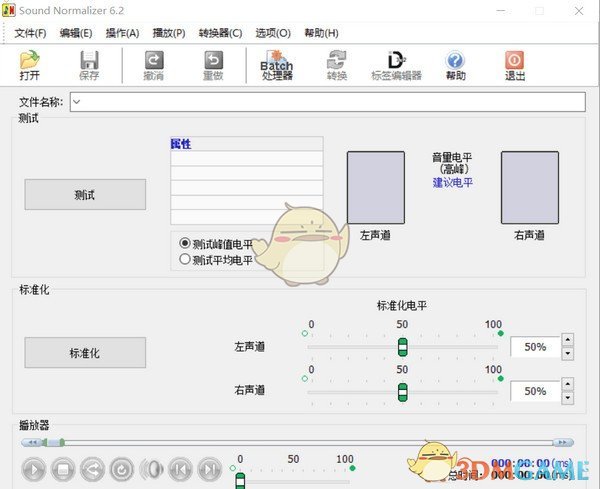Decrease the 左声道 percentage with the down arrow
The image size is (600, 489).
pos(567,354)
